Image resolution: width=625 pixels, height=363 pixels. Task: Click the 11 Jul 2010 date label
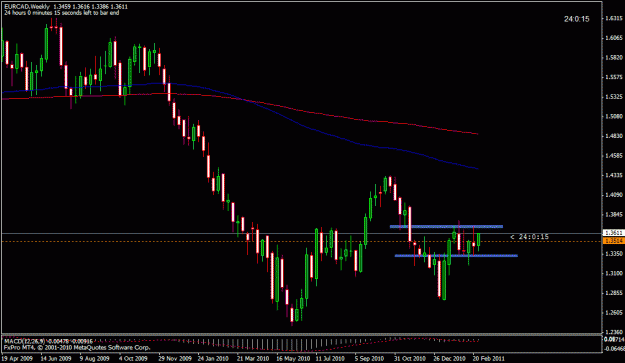click(x=330, y=358)
